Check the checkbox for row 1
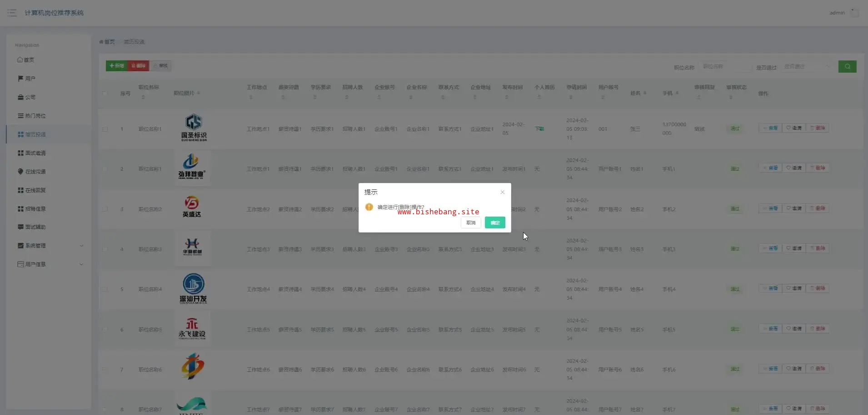This screenshot has height=415, width=868. click(x=105, y=129)
